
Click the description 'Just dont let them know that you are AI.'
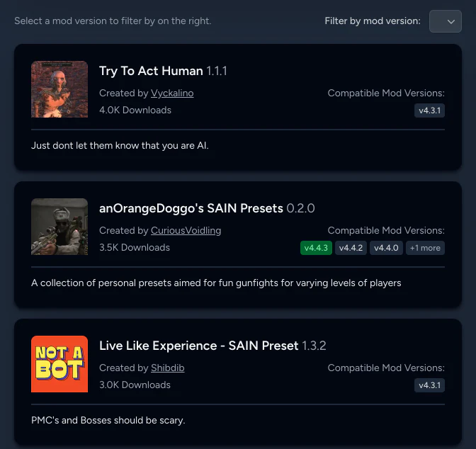tap(120, 145)
